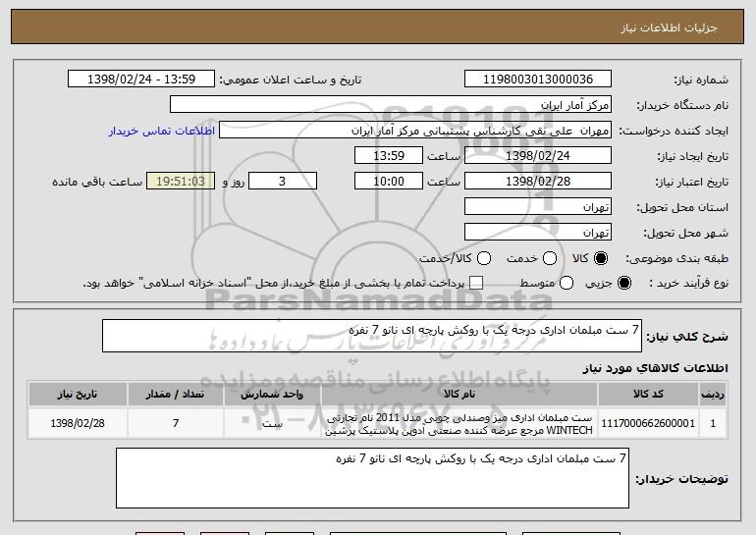The width and height of the screenshot is (756, 535).
Task: Click the طبقه بندی موضوعی label
Action: coord(676,259)
